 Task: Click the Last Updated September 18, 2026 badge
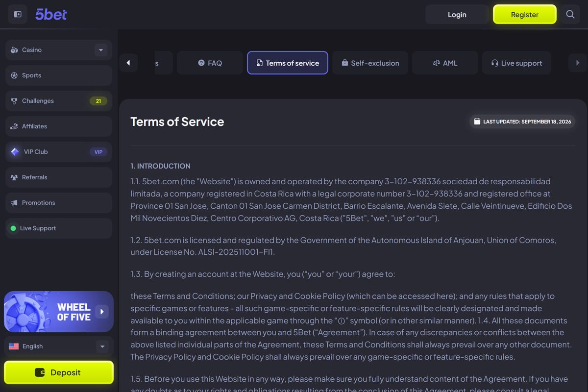pyautogui.click(x=522, y=122)
